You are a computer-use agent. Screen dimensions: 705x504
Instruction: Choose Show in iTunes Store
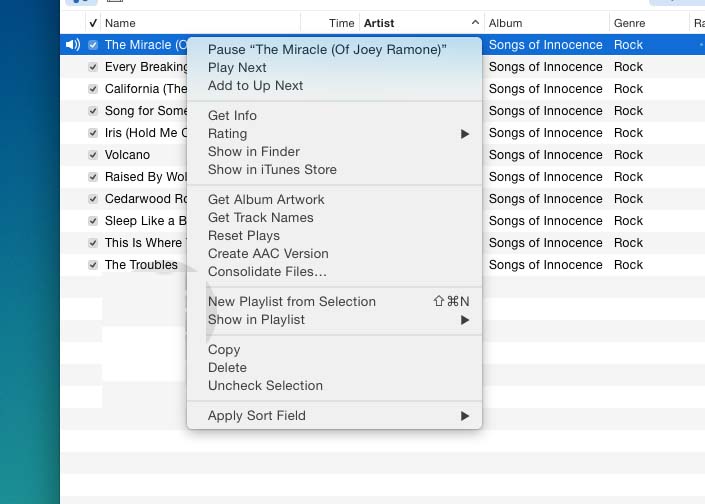(272, 170)
